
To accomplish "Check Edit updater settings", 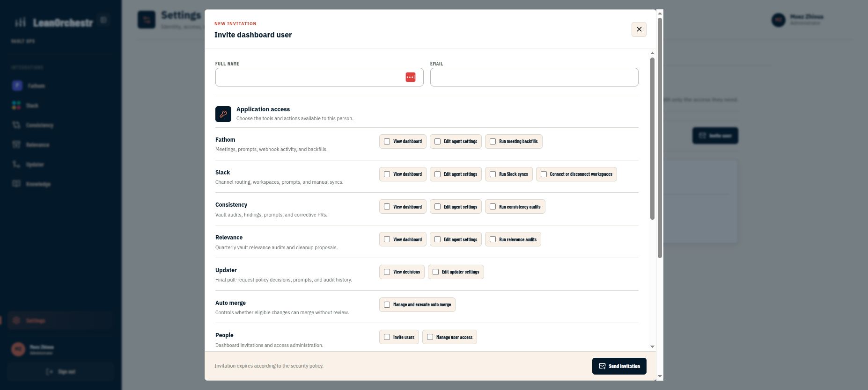I will (435, 272).
